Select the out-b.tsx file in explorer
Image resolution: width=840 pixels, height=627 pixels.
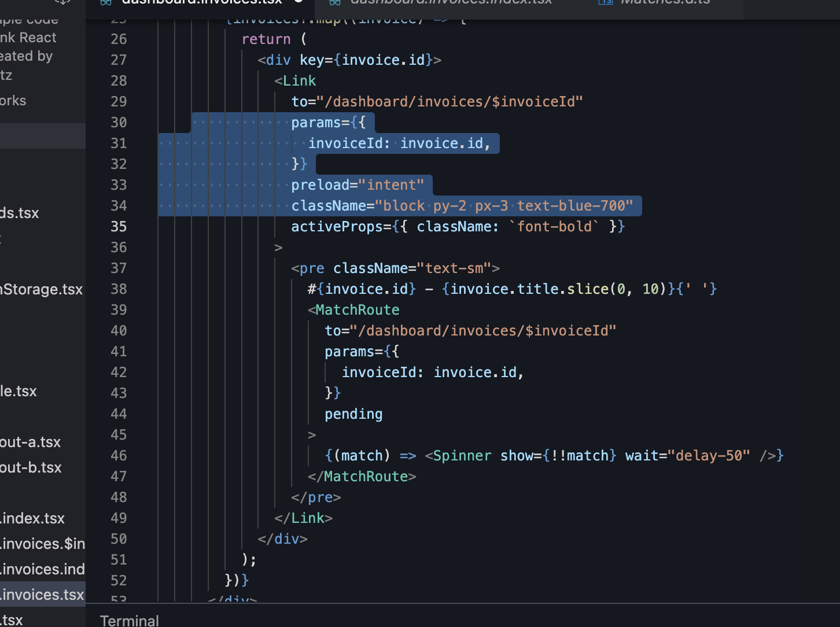pos(31,467)
